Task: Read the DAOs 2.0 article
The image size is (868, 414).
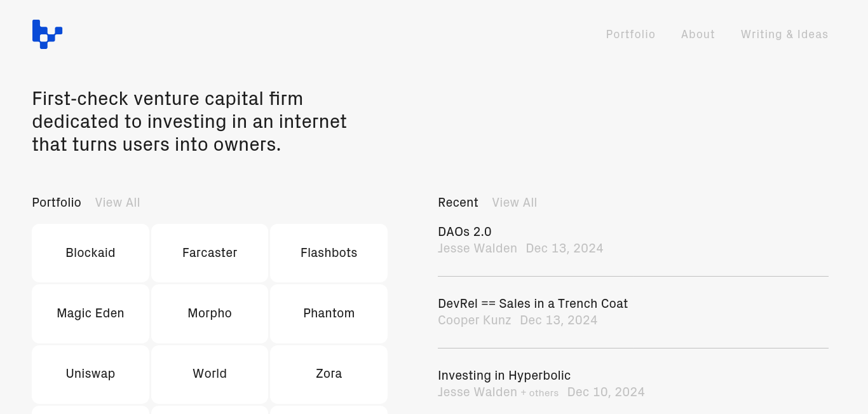Action: point(465,231)
